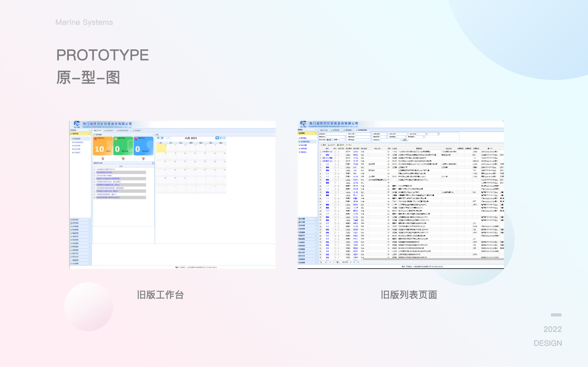Open the first dropdown on the third filter row
588x367 pixels.
pos(330,140)
